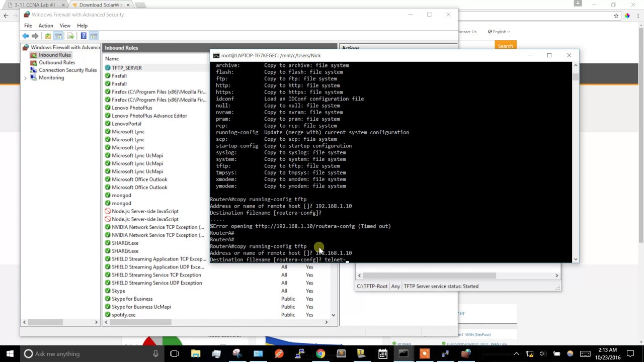This screenshot has height=362, width=644.
Task: Select Connection Security Rules in the tree
Action: [x=67, y=70]
